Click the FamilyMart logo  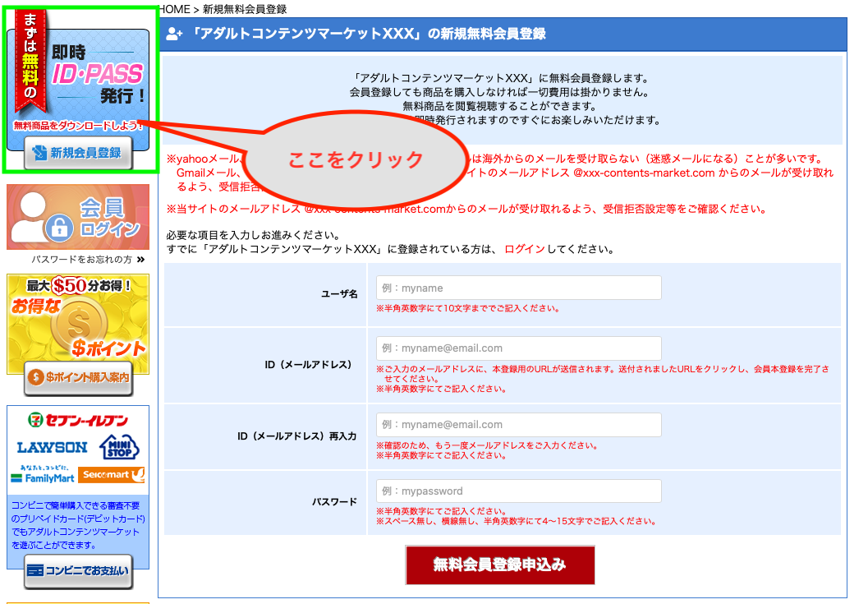43,476
